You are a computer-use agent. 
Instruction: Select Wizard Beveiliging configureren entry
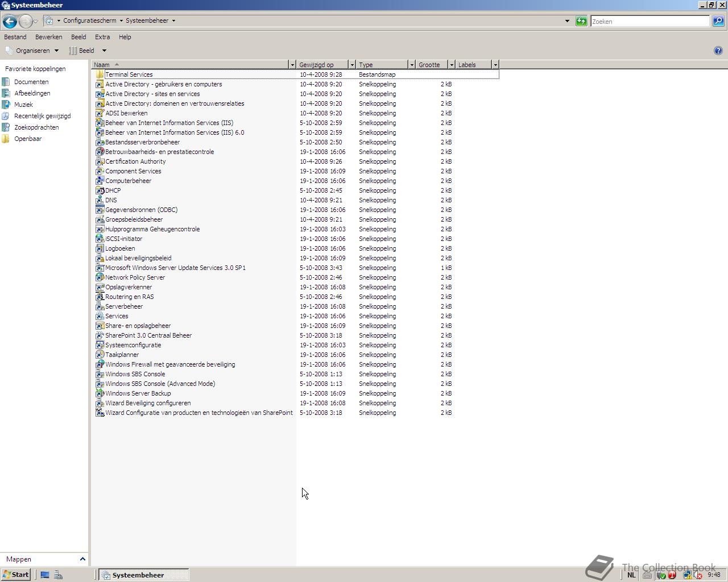tap(148, 403)
